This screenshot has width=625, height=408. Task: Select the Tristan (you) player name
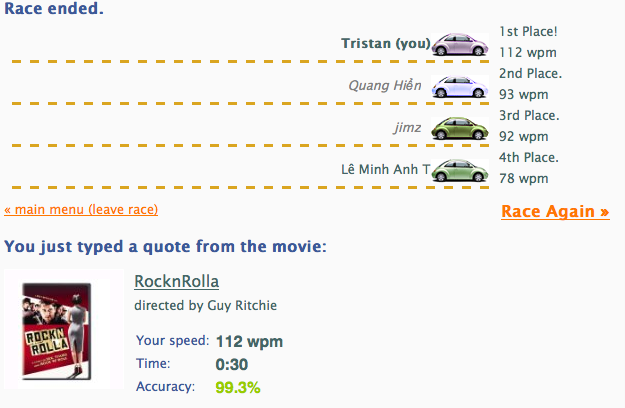coord(385,44)
